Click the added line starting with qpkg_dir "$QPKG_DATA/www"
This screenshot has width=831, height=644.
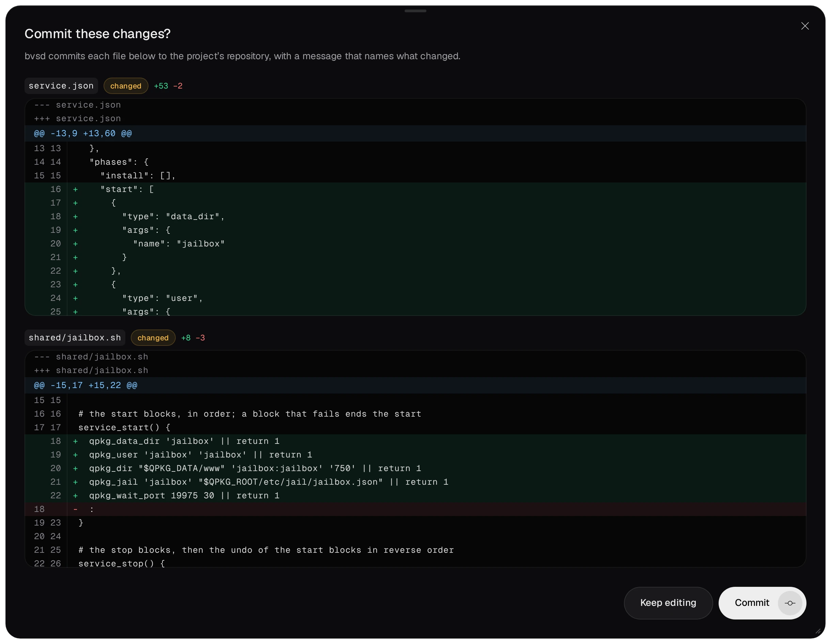[x=415, y=469]
